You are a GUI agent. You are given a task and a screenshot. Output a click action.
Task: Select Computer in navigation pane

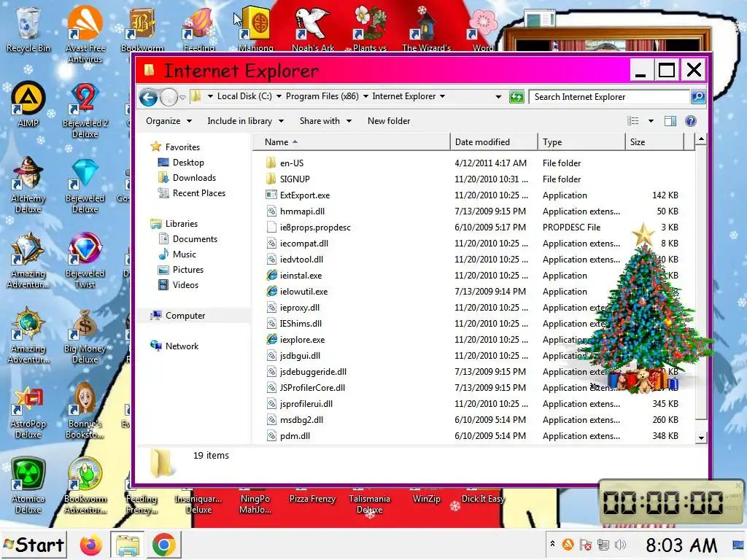click(185, 315)
